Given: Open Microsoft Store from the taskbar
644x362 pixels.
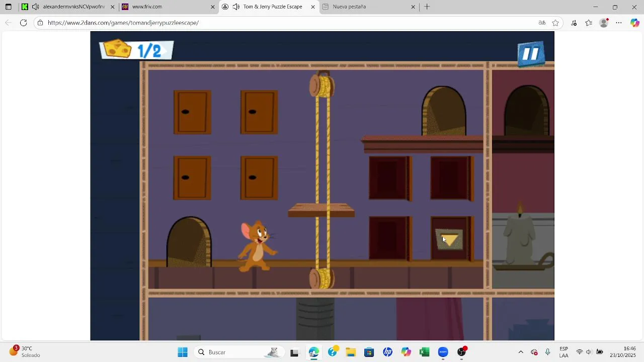Looking at the screenshot, I should coord(369,352).
